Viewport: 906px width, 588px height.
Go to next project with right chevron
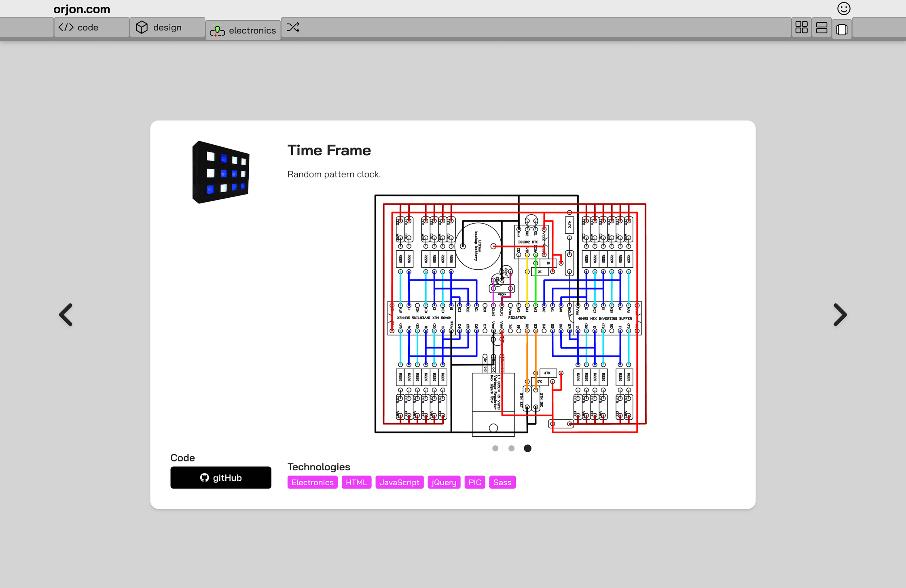click(840, 315)
